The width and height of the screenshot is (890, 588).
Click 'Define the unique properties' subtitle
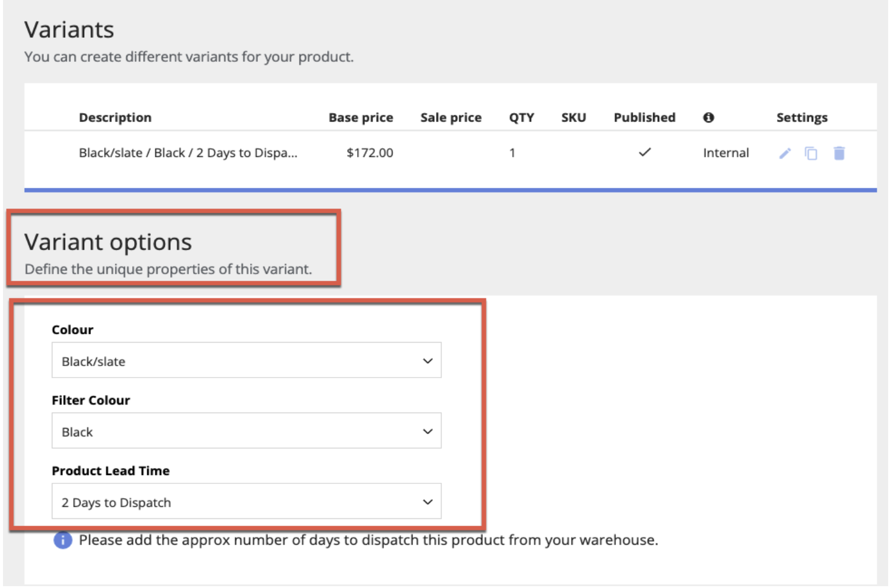tap(168, 269)
